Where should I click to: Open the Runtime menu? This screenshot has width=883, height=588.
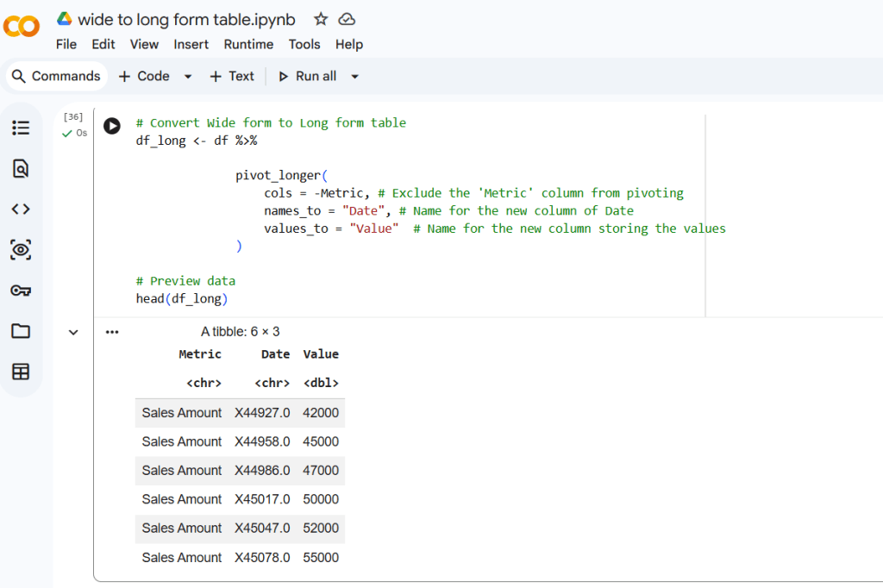tap(248, 44)
